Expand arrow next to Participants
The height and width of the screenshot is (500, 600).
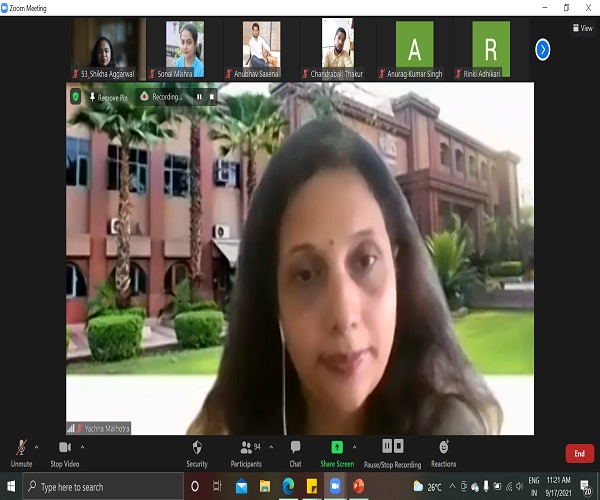[x=271, y=447]
